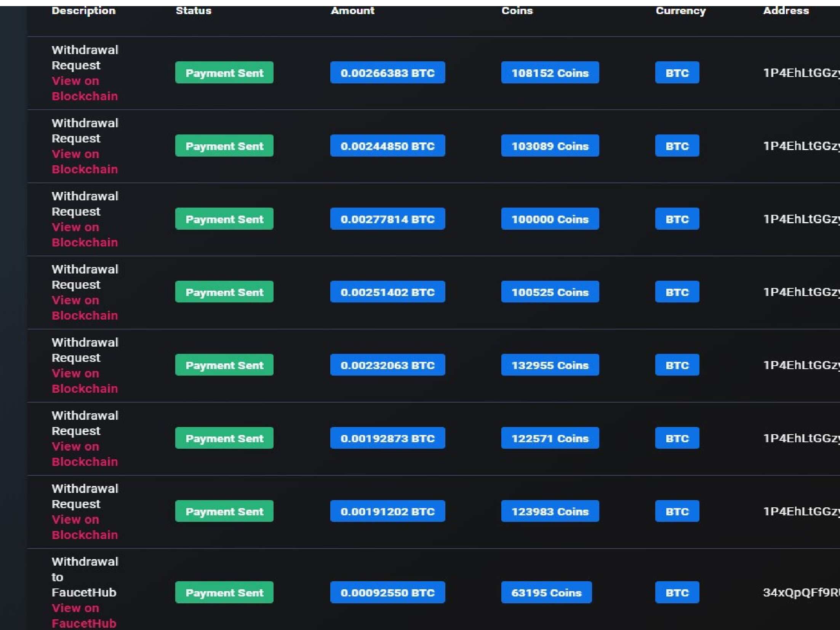Click the 100000 Coins badge
This screenshot has width=840, height=630.
pos(550,219)
